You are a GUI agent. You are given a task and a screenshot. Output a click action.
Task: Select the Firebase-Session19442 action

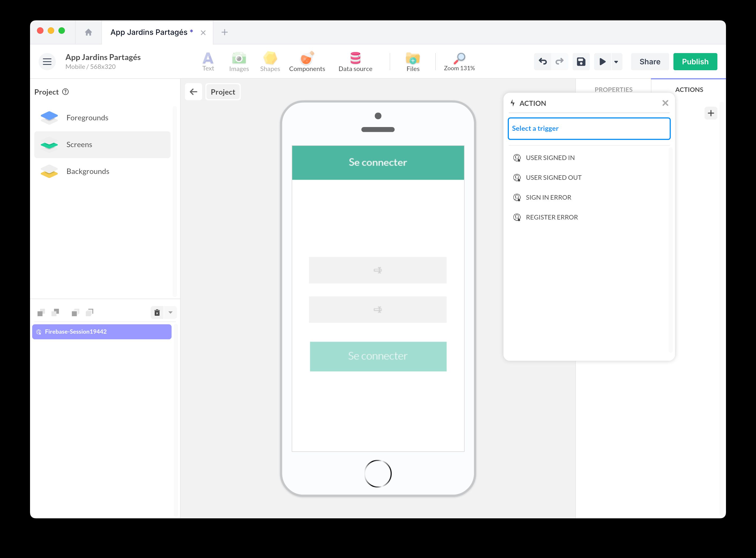[102, 331]
